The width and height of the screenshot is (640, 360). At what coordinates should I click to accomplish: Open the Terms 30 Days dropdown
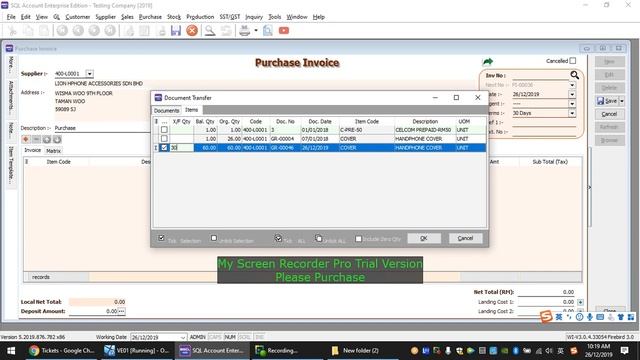pyautogui.click(x=572, y=113)
